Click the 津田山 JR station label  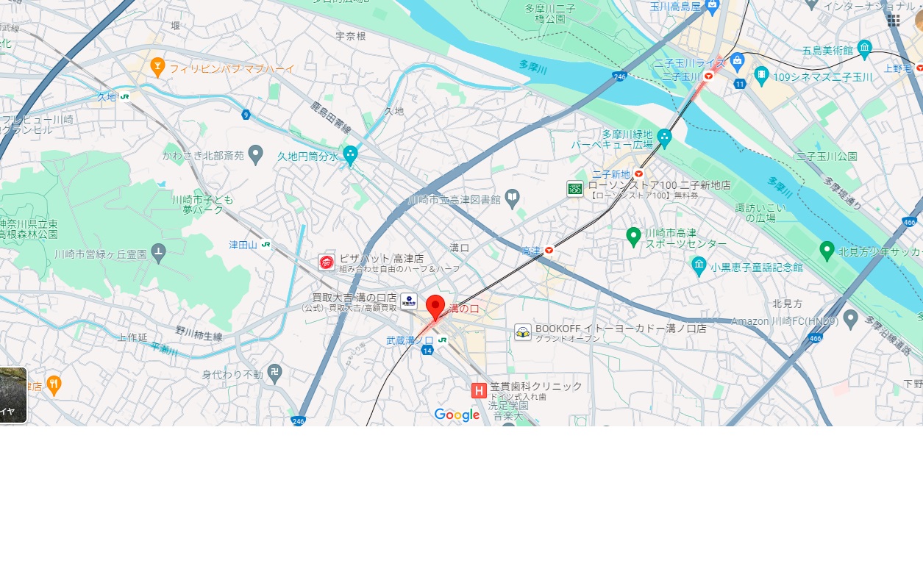tap(243, 245)
